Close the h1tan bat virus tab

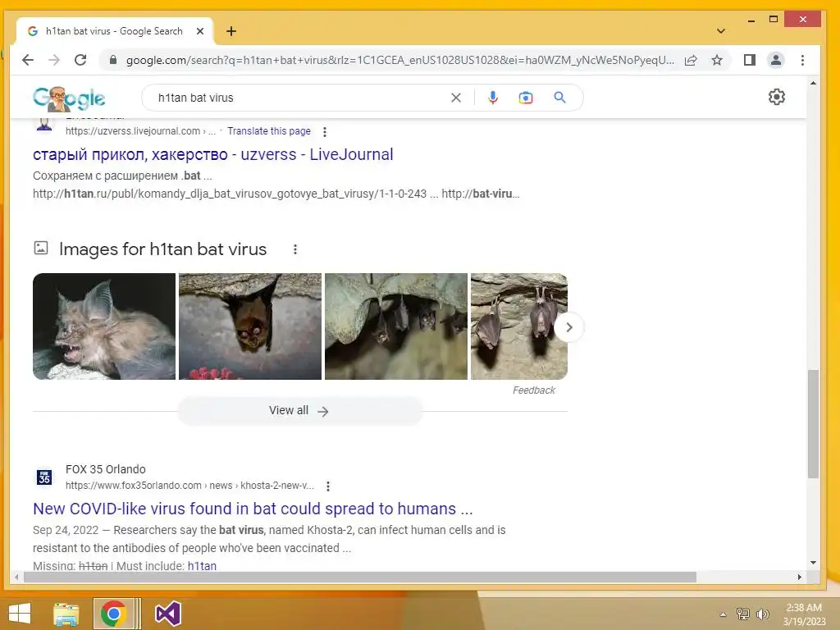click(200, 31)
